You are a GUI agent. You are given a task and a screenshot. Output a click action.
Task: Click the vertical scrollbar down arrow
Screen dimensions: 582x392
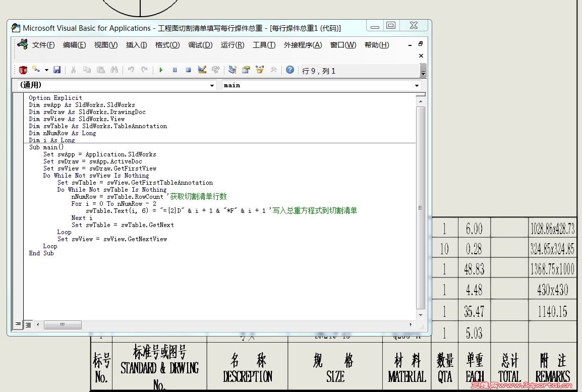click(421, 314)
